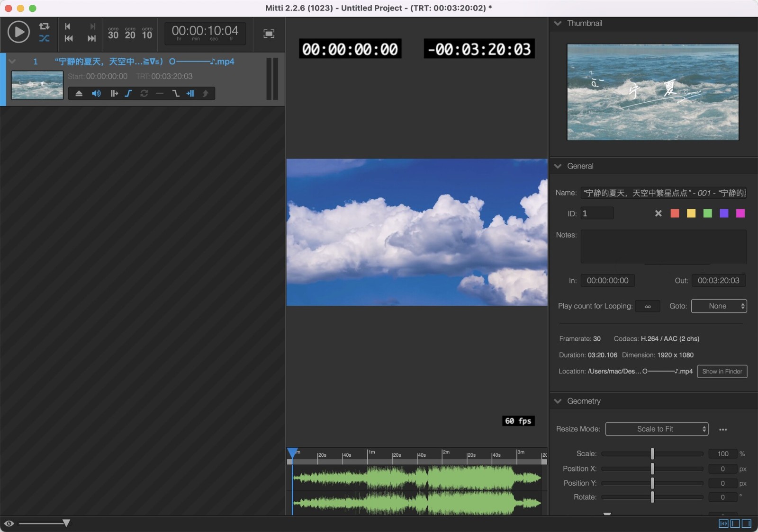Click the up-arrow icon on cue 1
This screenshot has width=758, height=532.
[x=205, y=94]
